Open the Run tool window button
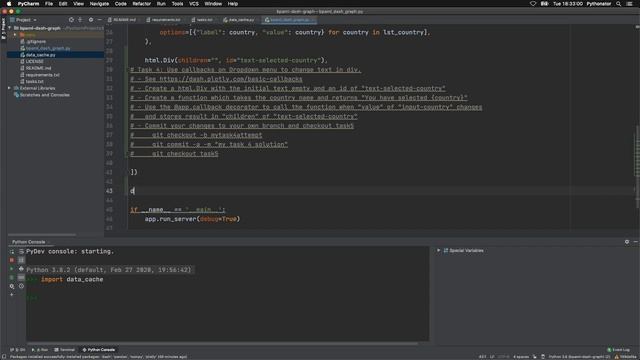Image resolution: width=640 pixels, height=360 pixels. pyautogui.click(x=40, y=350)
